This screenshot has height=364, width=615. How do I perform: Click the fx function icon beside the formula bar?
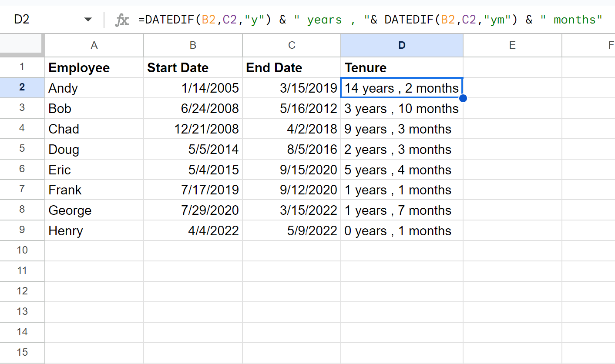(x=122, y=19)
